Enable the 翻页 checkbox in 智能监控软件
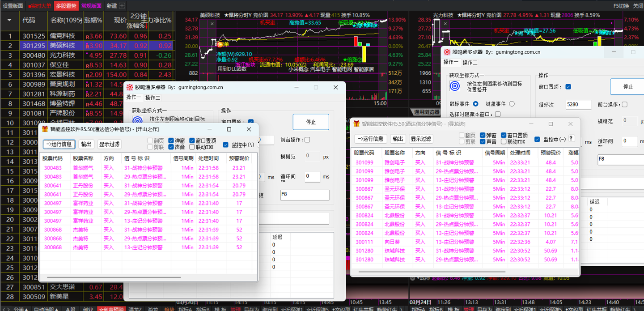The image size is (644, 311). (150, 140)
